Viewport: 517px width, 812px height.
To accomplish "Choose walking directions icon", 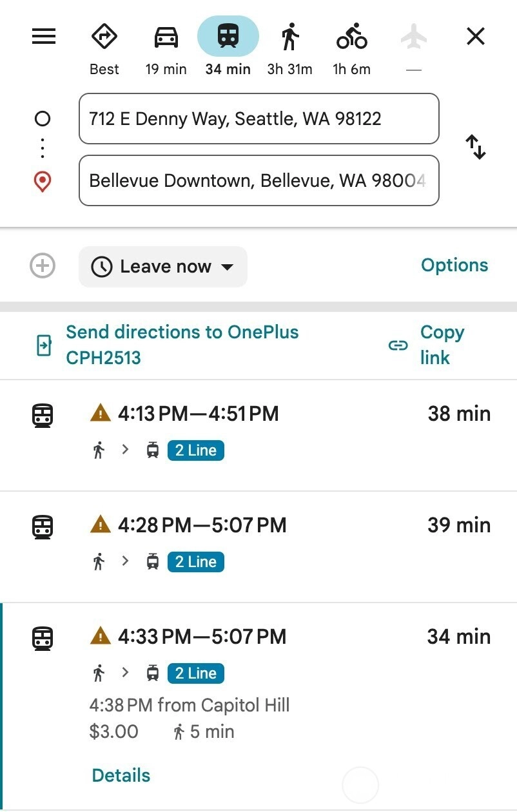I will click(290, 37).
